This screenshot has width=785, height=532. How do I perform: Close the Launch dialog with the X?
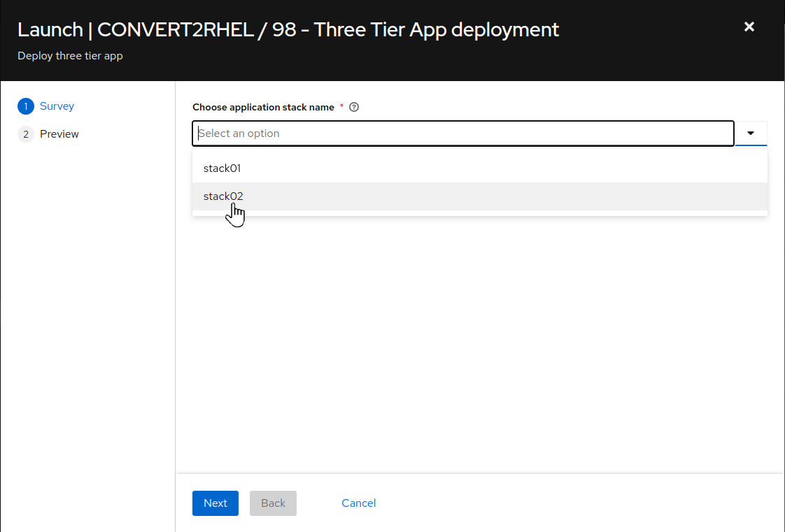coord(749,27)
